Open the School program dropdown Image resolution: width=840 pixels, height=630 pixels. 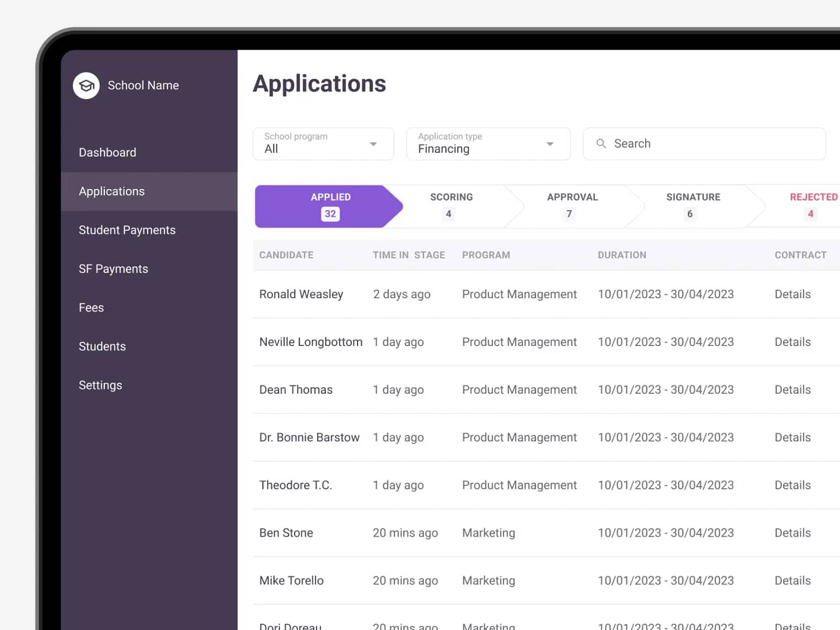click(323, 143)
